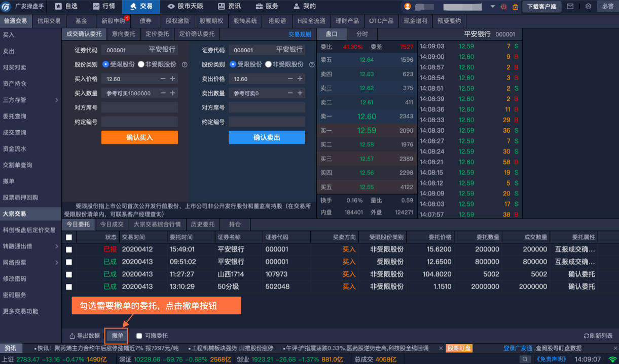Check the select-all header checkbox
Screen dimensions: 619x364
point(69,237)
